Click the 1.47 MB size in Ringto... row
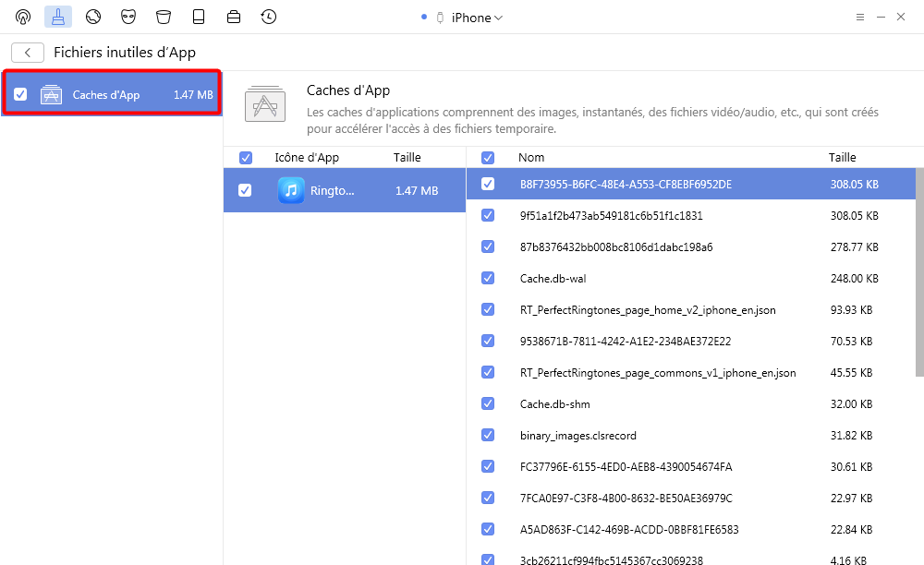 [x=417, y=191]
